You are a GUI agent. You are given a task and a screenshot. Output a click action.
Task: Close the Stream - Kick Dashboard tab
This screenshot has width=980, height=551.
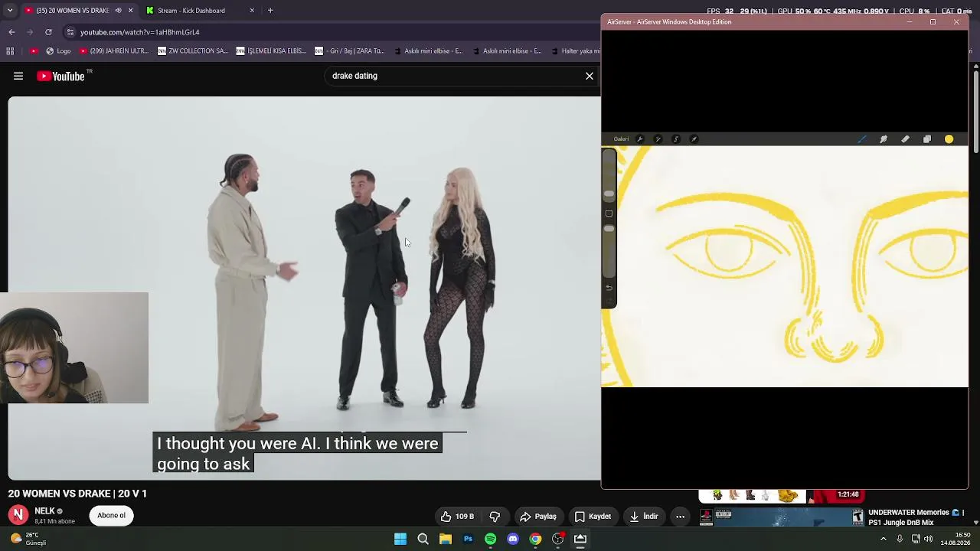[252, 11]
